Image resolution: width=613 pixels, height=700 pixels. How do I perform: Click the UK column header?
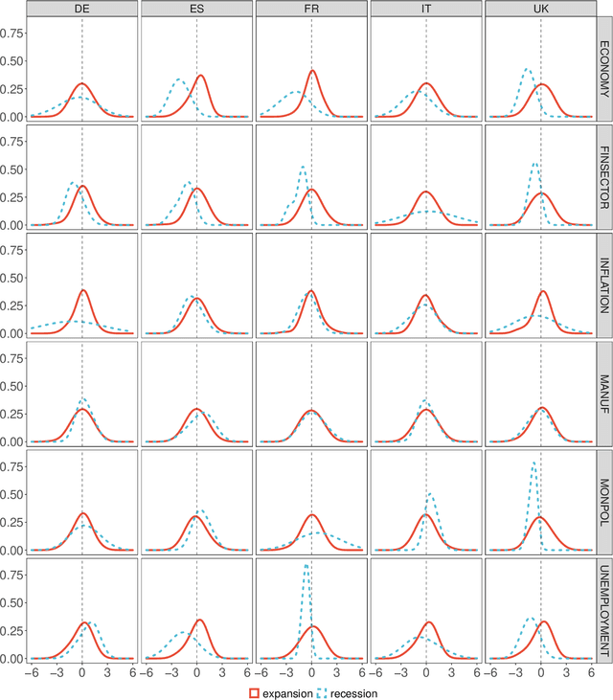coord(541,9)
